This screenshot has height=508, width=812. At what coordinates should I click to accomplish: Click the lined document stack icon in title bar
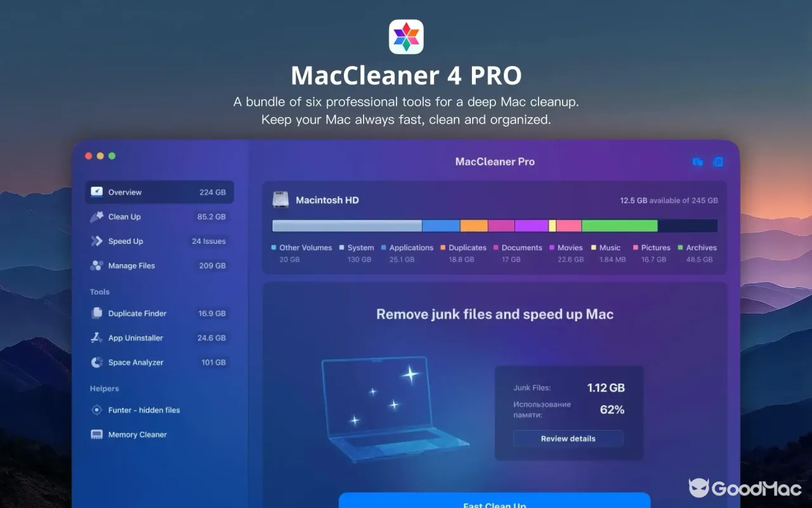(718, 162)
